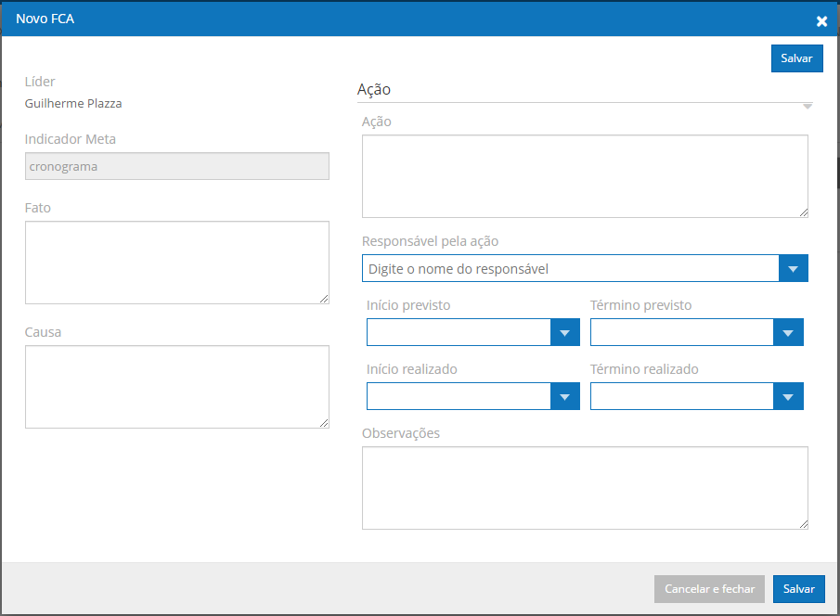Click the Término previsto date input

click(x=682, y=332)
